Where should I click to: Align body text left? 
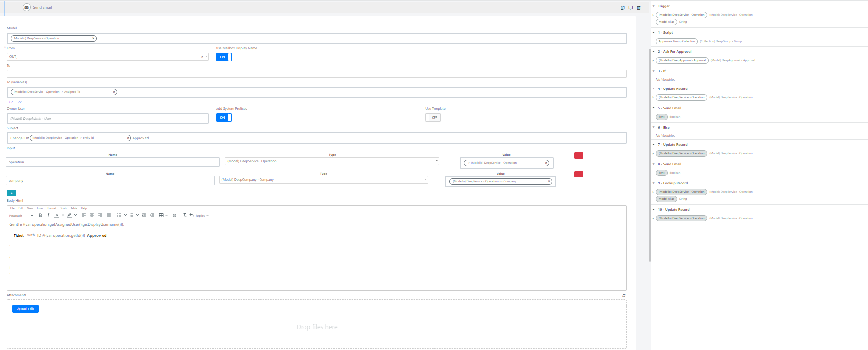point(84,215)
